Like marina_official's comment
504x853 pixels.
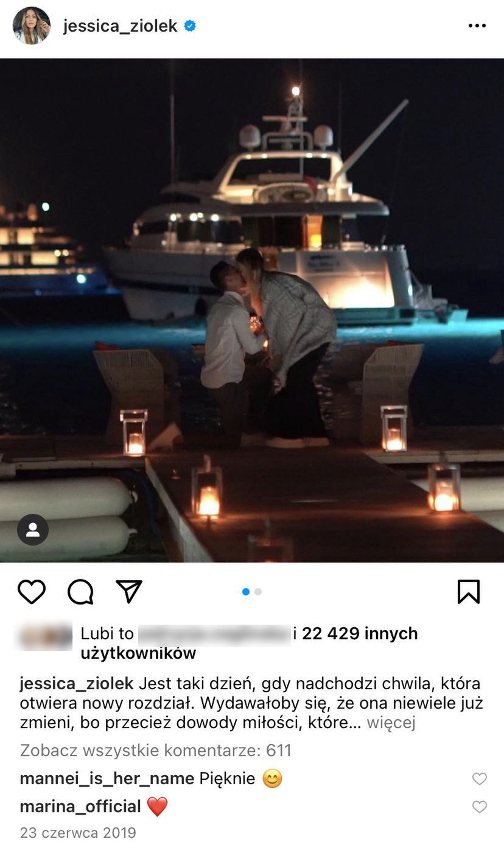480,807
